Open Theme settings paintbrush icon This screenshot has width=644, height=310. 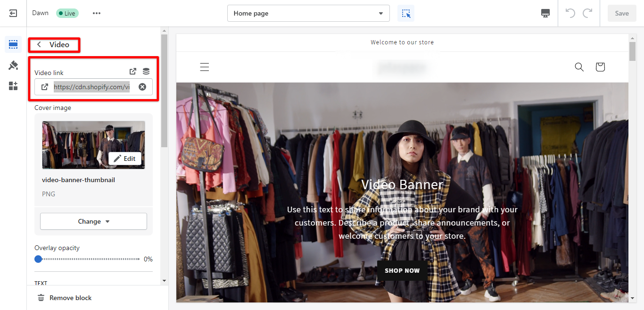coord(13,66)
